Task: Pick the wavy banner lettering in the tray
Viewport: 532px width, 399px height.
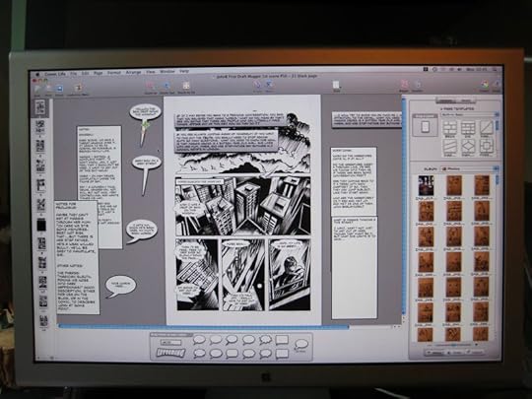Action: tap(170, 353)
